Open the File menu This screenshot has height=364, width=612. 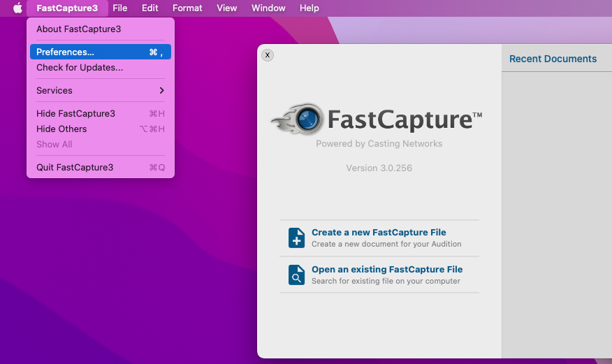point(120,8)
